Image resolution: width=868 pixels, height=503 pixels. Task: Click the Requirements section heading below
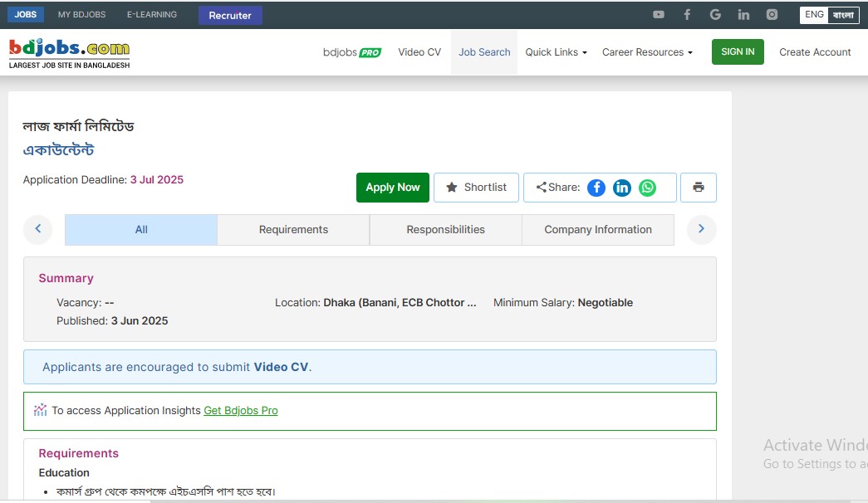tap(79, 453)
